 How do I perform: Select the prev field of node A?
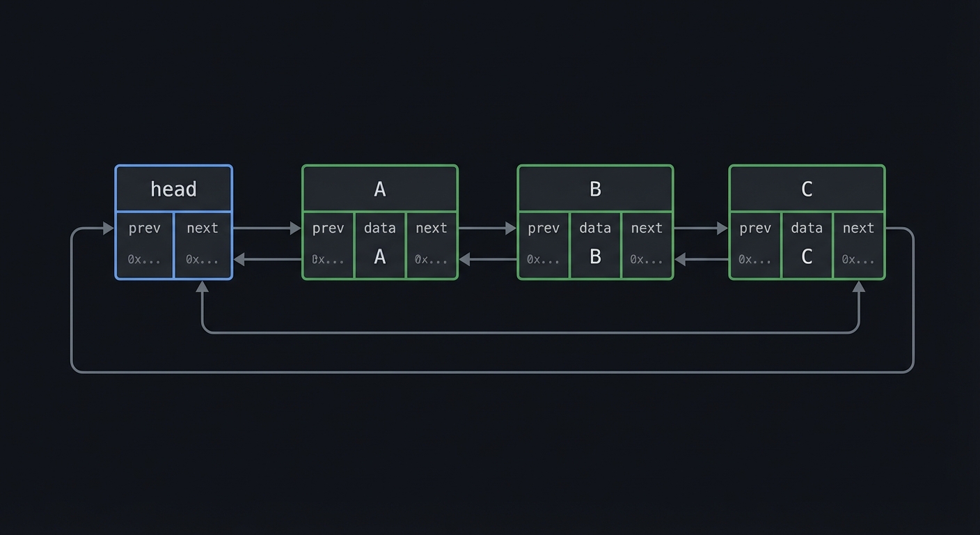[x=328, y=245]
